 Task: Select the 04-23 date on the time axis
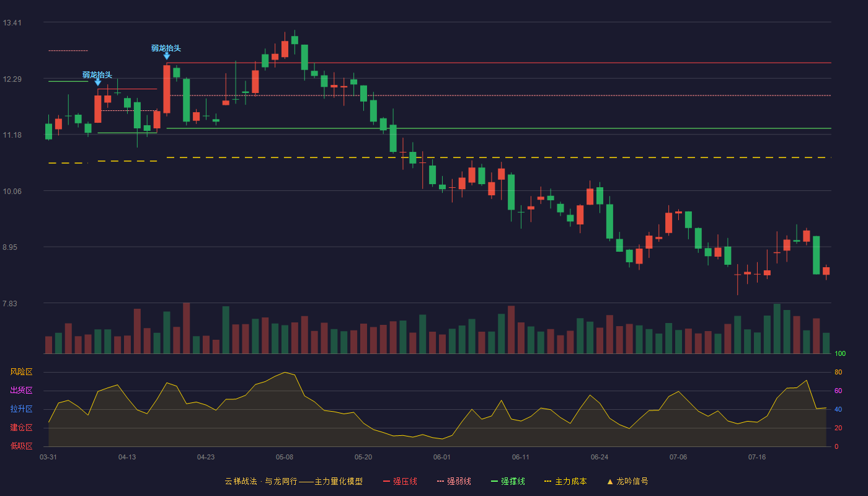tap(206, 457)
